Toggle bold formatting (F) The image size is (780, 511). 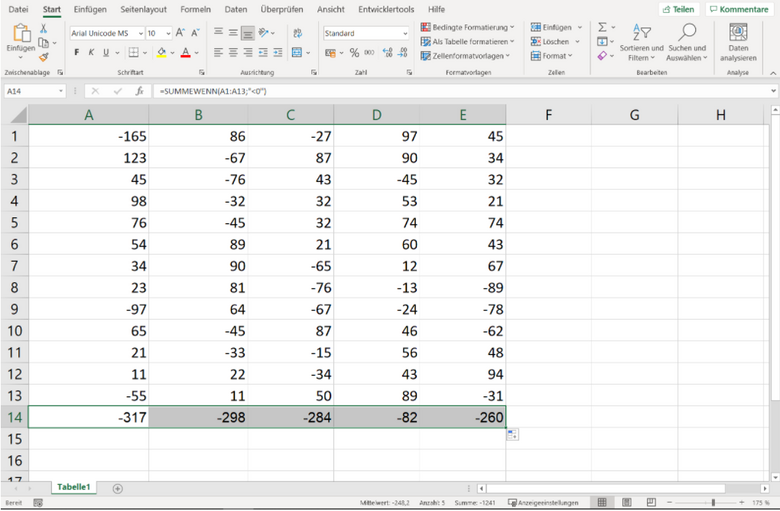[77, 52]
